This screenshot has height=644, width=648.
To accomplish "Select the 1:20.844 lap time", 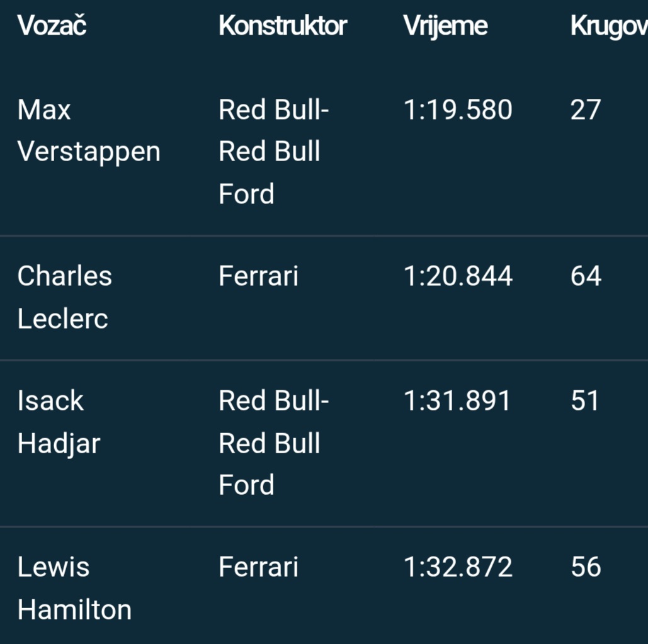I will click(458, 276).
